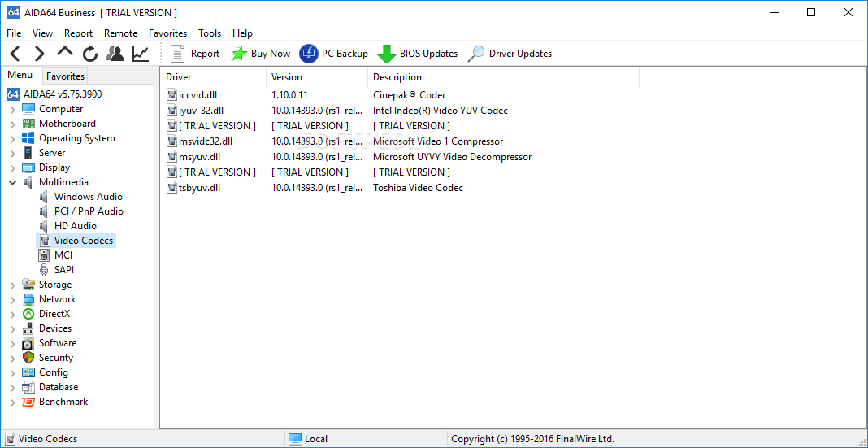Expand the Storage tree node
Viewport: 868px width, 448px height.
coord(13,285)
